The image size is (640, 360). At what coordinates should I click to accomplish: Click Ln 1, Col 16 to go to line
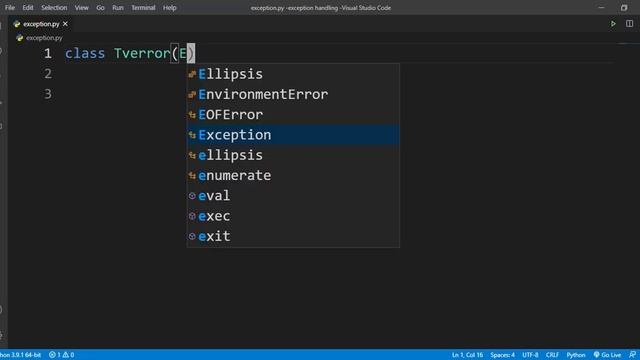click(467, 355)
